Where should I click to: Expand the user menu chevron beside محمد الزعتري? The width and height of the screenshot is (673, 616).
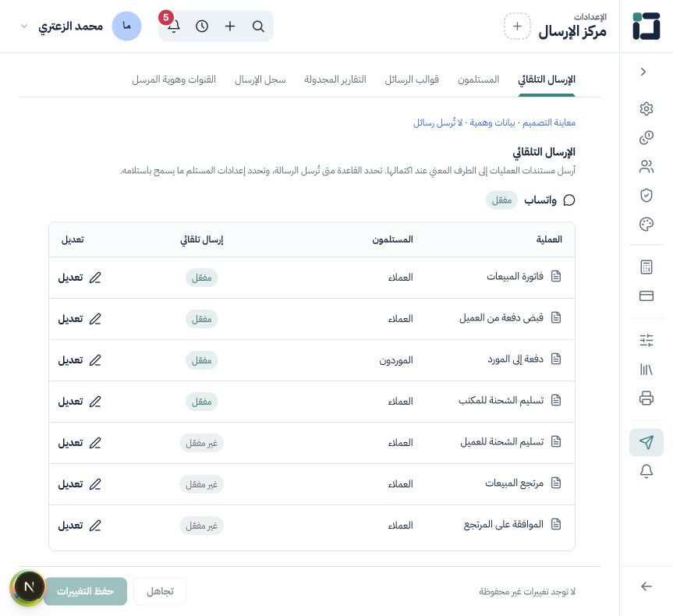[24, 27]
